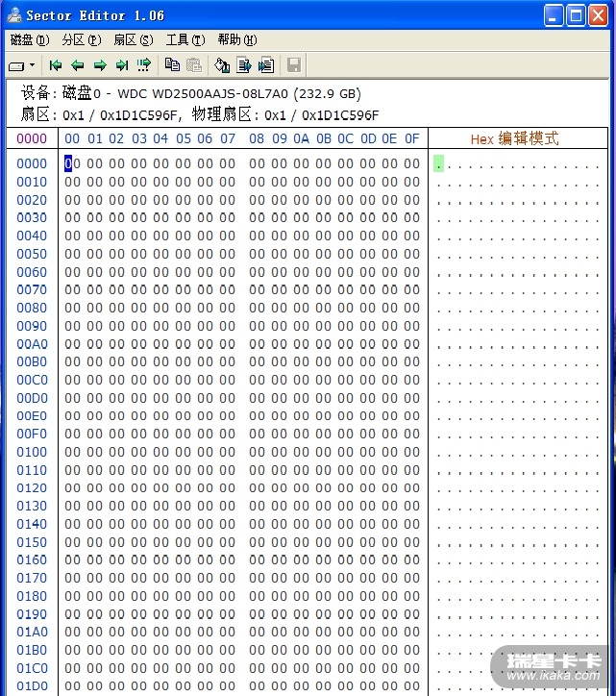This screenshot has width=616, height=696.
Task: Click device text 'WDC WD2500AAJS-08L7A0'
Action: pos(203,94)
